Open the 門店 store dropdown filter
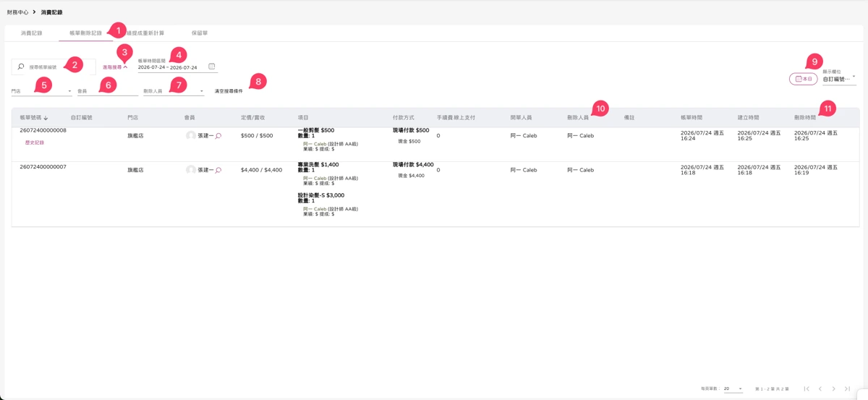 [41, 91]
